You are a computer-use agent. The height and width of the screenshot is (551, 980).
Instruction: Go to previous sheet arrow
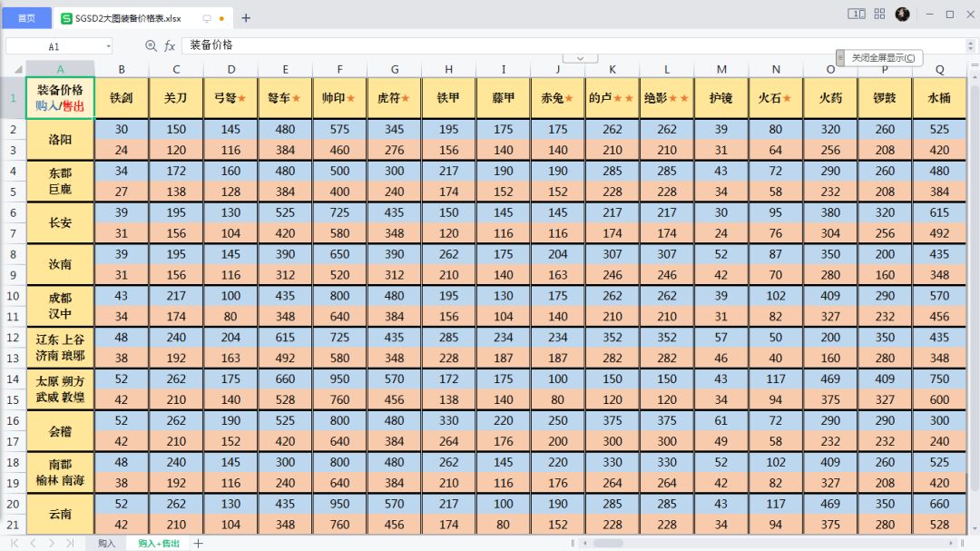34,544
